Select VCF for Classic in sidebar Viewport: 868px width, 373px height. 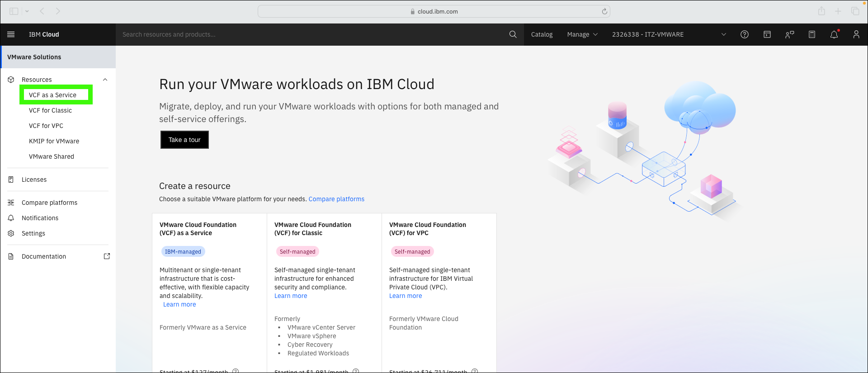50,110
